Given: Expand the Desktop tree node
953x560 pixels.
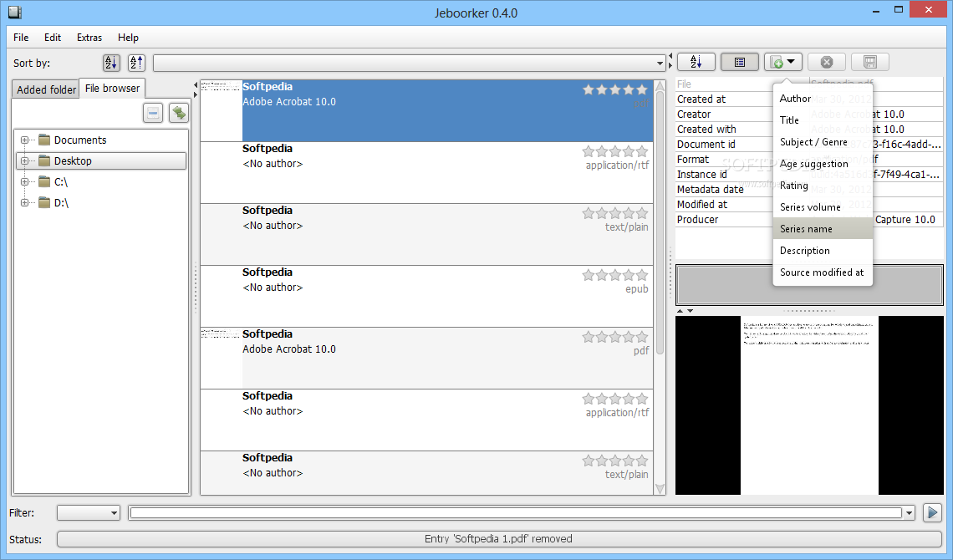Looking at the screenshot, I should point(24,161).
